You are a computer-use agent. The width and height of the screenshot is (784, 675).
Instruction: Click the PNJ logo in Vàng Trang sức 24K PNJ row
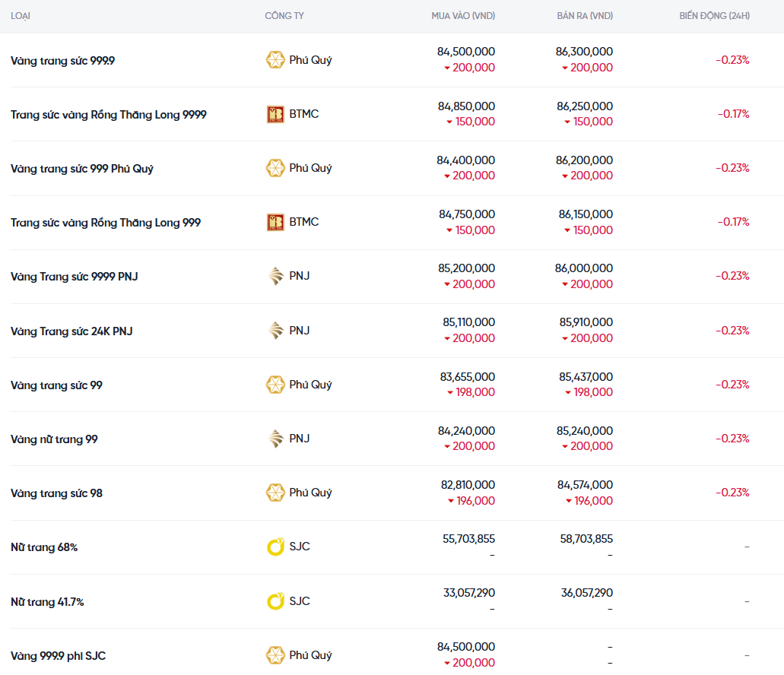(x=275, y=330)
